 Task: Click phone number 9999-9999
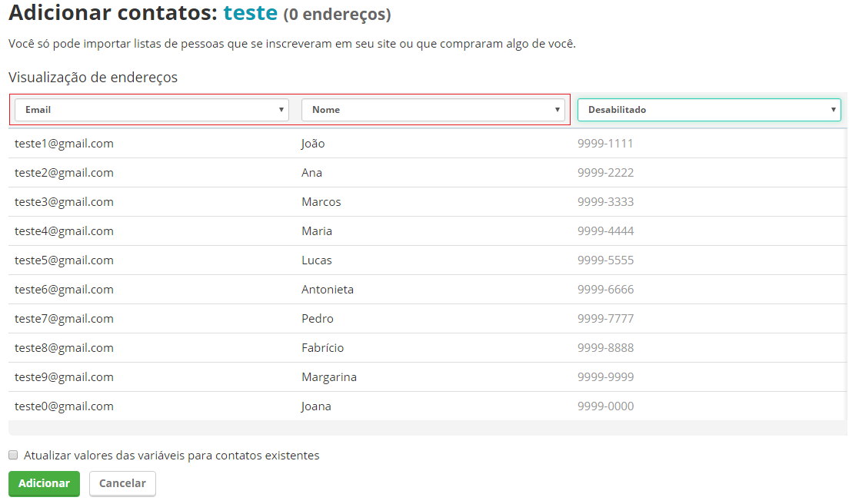(605, 377)
